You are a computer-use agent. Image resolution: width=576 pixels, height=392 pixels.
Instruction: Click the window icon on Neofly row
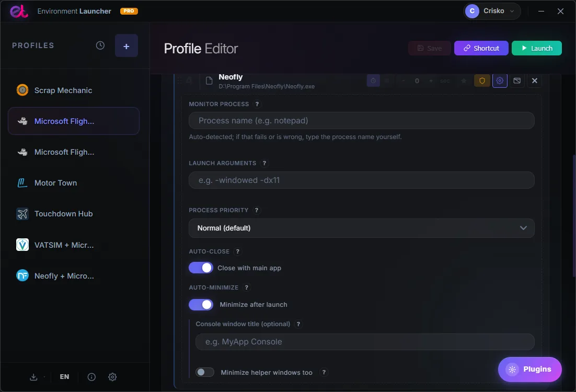click(x=517, y=80)
